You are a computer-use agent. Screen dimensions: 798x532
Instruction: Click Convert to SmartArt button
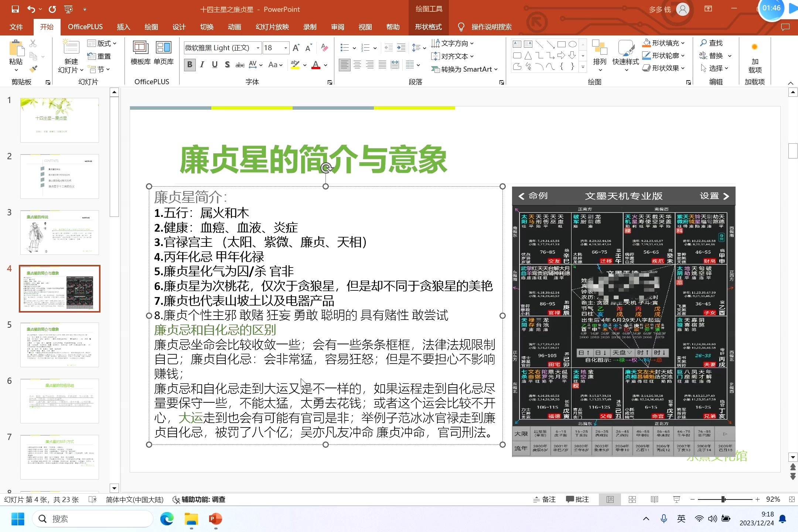(465, 69)
